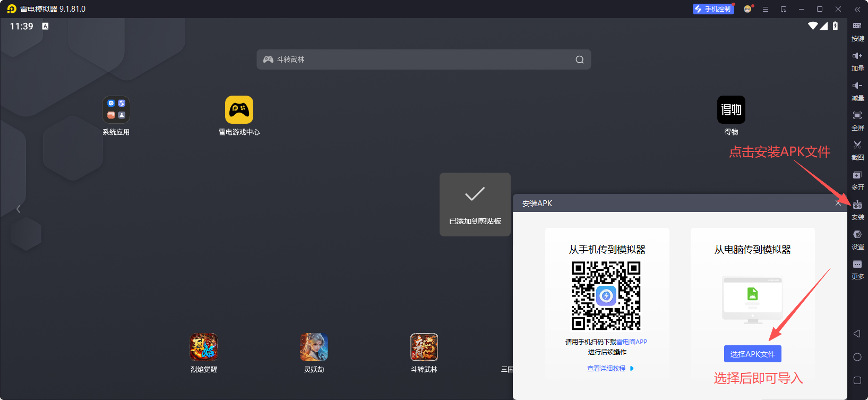Open the 多开 multi-instance manager

857,180
